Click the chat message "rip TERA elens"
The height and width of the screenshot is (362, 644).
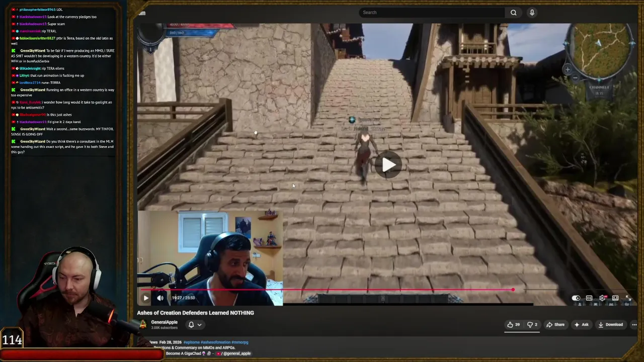click(x=53, y=68)
